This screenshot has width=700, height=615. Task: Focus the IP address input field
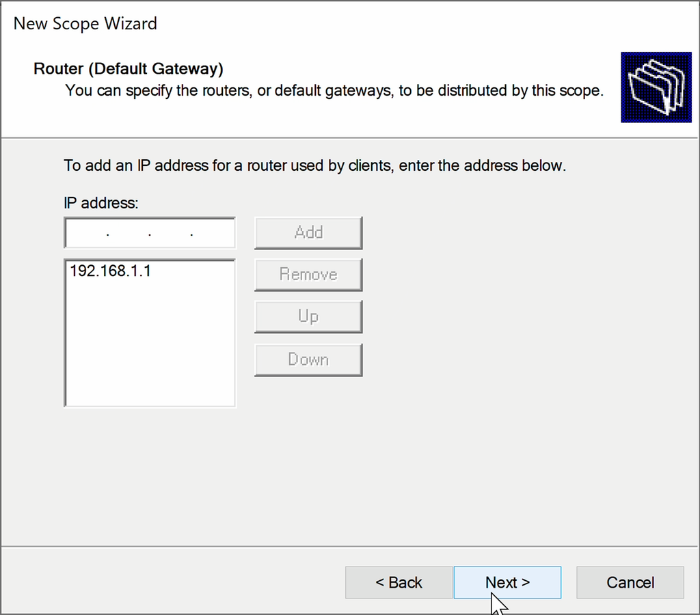click(x=150, y=233)
